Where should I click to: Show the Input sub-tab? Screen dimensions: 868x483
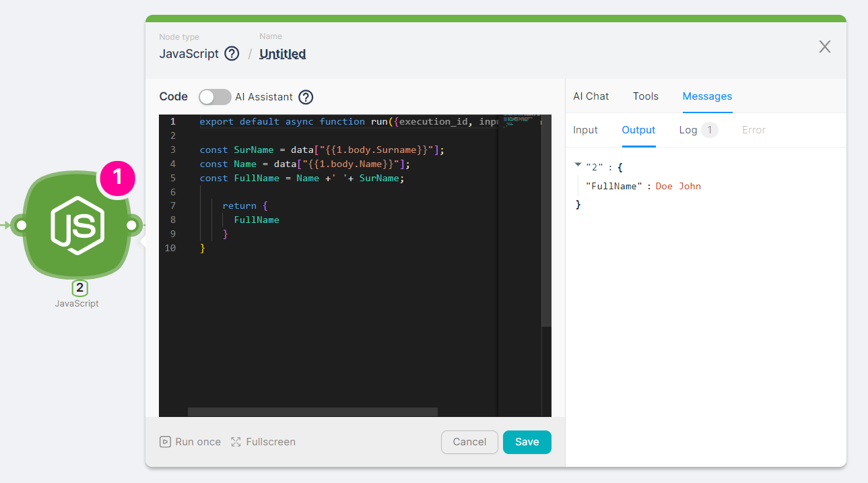point(585,130)
